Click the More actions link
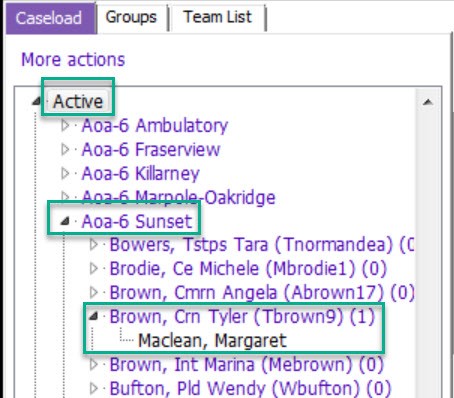Image resolution: width=454 pixels, height=398 pixels. 73,60
